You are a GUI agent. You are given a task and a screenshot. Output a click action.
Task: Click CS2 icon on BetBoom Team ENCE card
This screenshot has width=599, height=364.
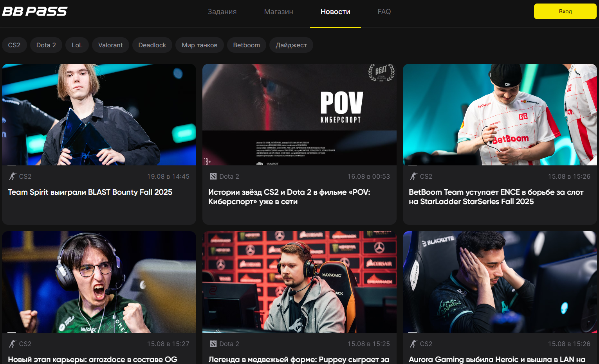tap(413, 176)
